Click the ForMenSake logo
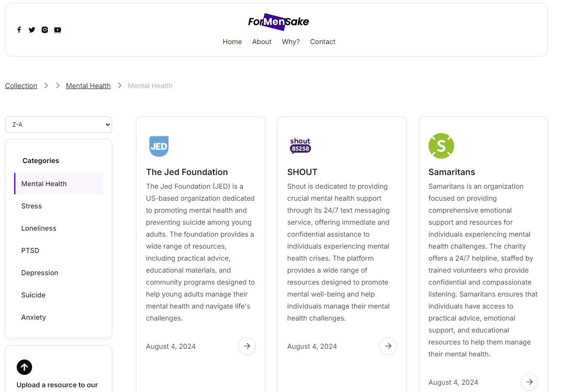Viewport: 565px width, 392px height. point(278,21)
